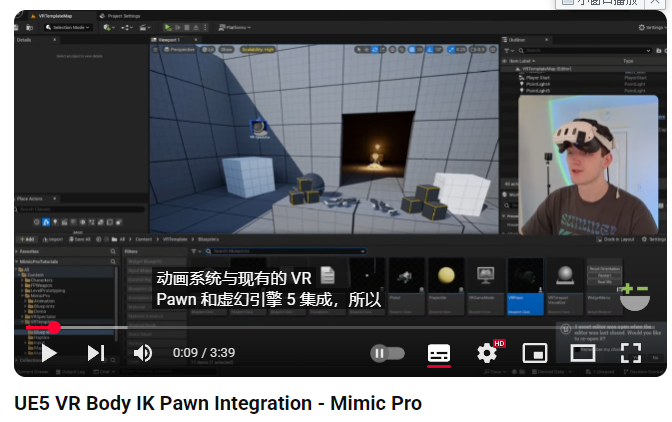This screenshot has width=672, height=422.
Task: Open the Project Settings tab in the video
Action: point(120,16)
